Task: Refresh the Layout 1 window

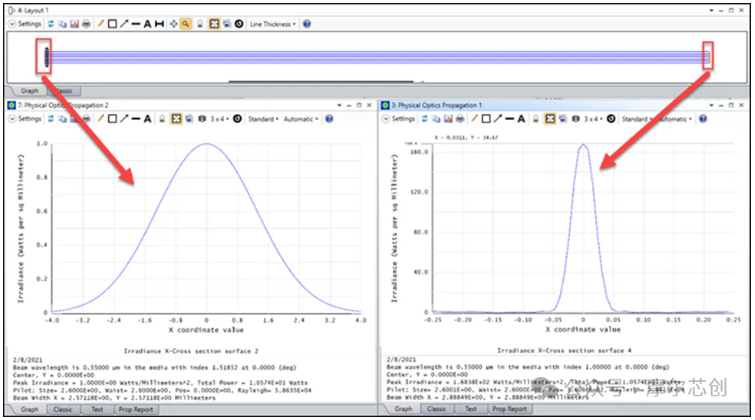Action: pyautogui.click(x=51, y=24)
